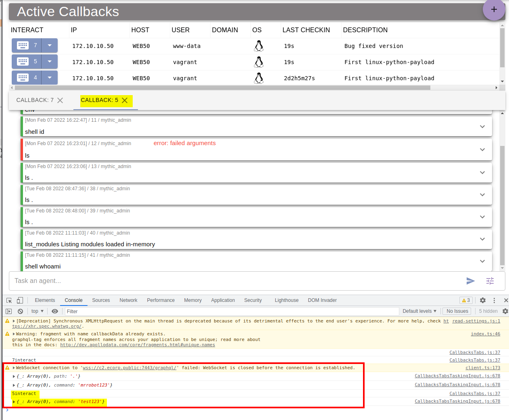
Task: Click the clear console icon
Action: pyautogui.click(x=20, y=311)
